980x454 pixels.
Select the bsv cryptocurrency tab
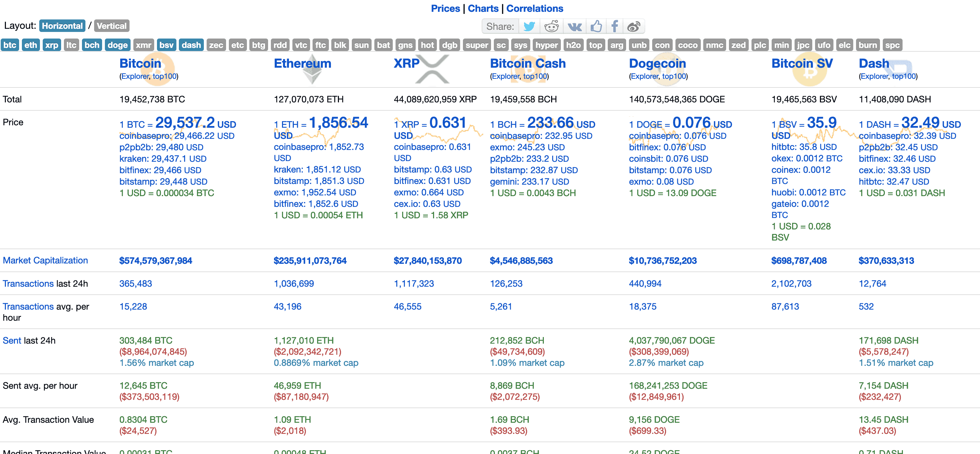tap(167, 44)
